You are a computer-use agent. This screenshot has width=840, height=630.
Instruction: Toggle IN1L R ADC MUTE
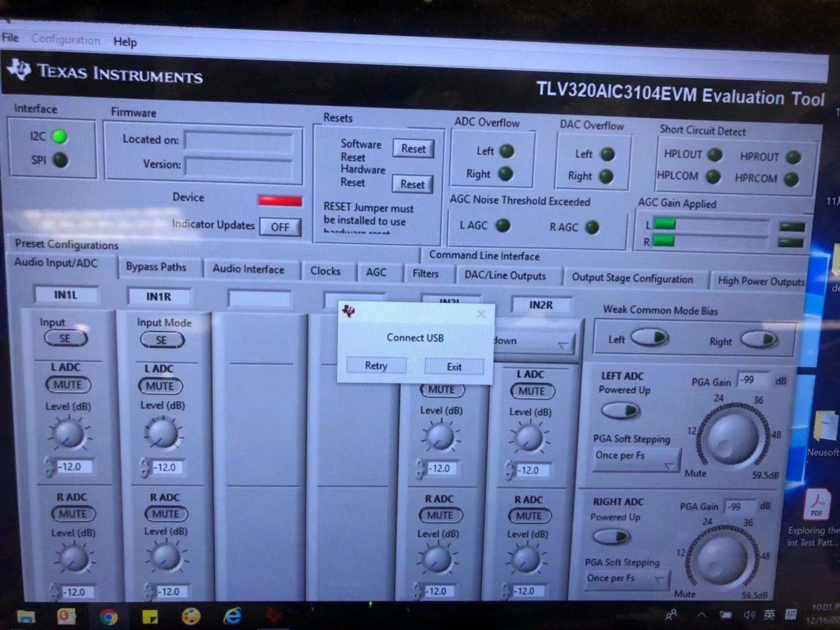coord(73,514)
